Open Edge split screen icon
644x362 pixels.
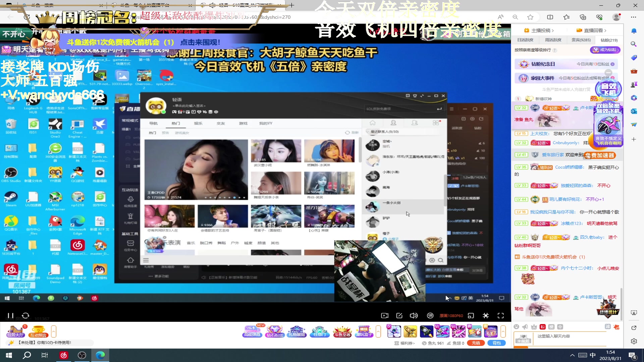click(x=550, y=17)
